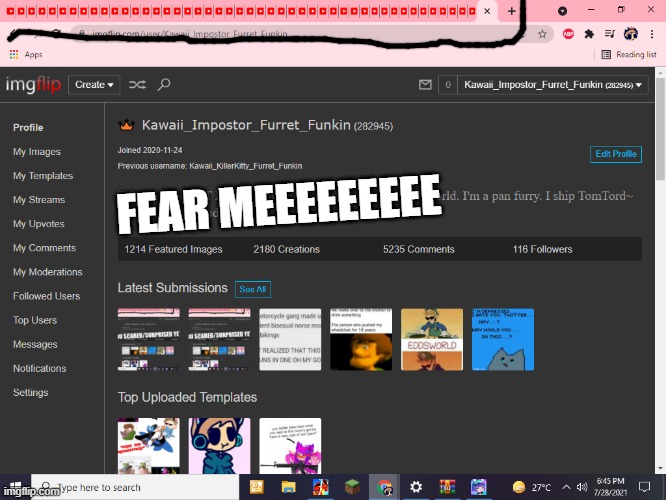This screenshot has height=500, width=666.
Task: Click the taskbar clock showing 6:45 PM
Action: (610, 487)
